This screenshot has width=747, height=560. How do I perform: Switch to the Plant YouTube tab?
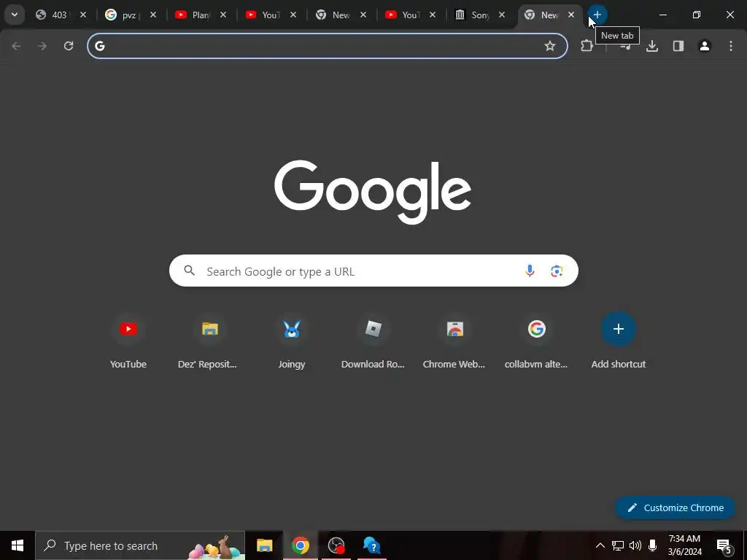click(201, 15)
